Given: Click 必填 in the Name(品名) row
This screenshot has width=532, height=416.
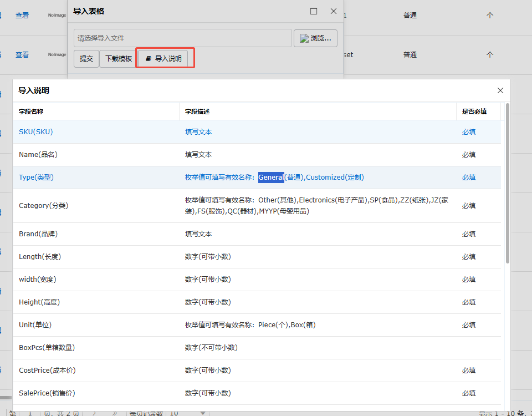Looking at the screenshot, I should point(469,155).
